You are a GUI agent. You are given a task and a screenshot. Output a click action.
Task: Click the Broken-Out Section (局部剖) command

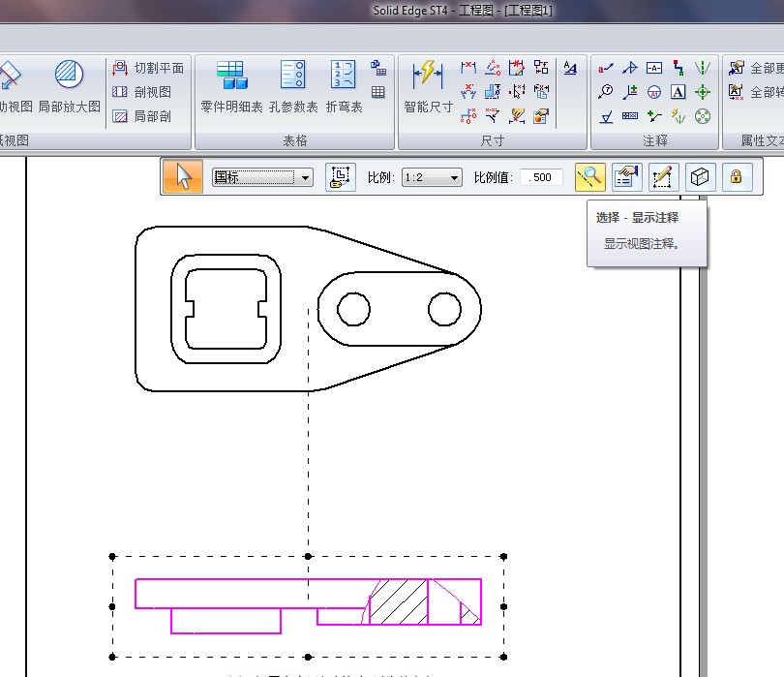(142, 116)
